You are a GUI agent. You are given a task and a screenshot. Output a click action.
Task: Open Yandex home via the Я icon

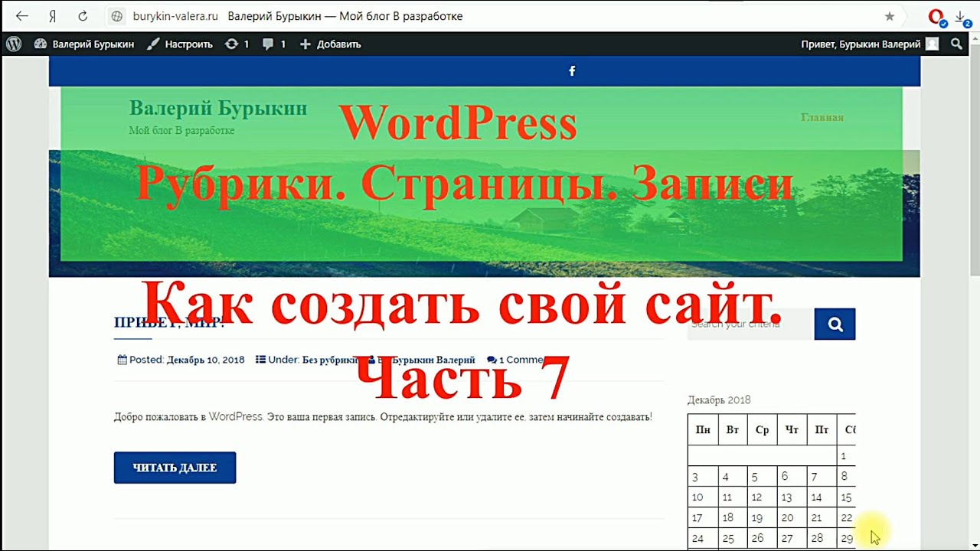tap(53, 16)
